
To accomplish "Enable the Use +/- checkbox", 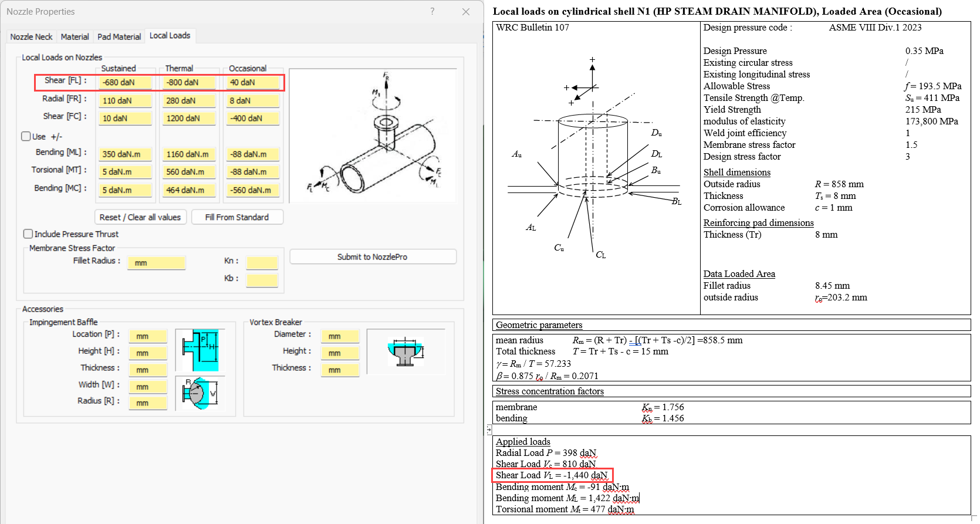I will click(26, 136).
